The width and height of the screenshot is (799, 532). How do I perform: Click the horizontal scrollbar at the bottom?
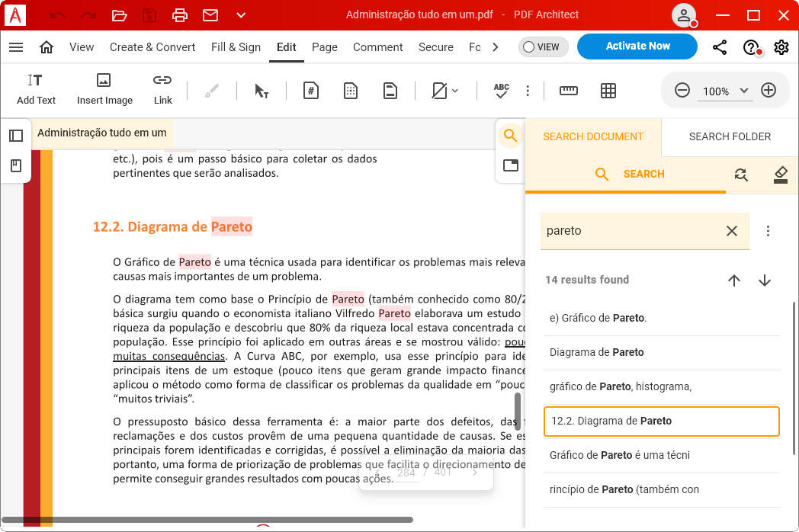pyautogui.click(x=206, y=520)
